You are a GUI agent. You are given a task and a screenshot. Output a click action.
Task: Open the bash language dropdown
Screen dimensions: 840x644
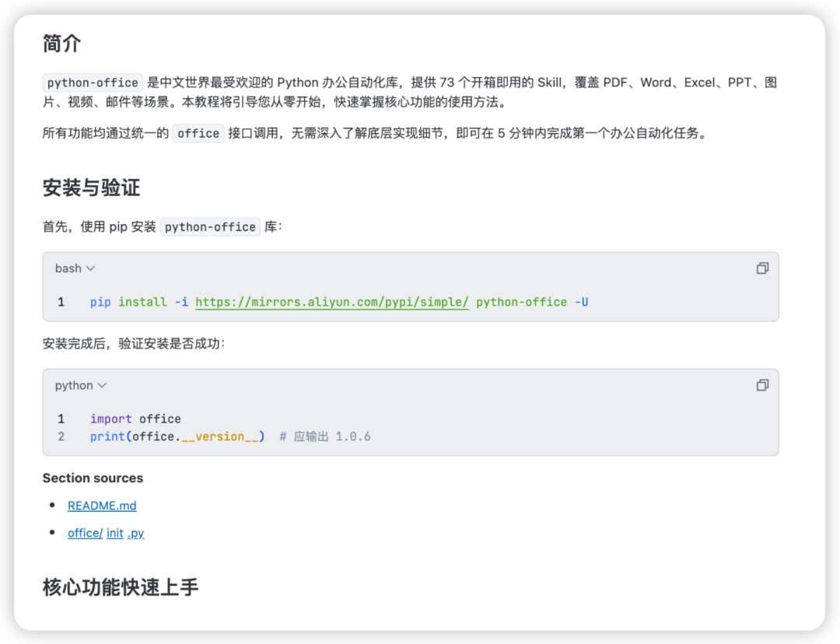(x=75, y=268)
